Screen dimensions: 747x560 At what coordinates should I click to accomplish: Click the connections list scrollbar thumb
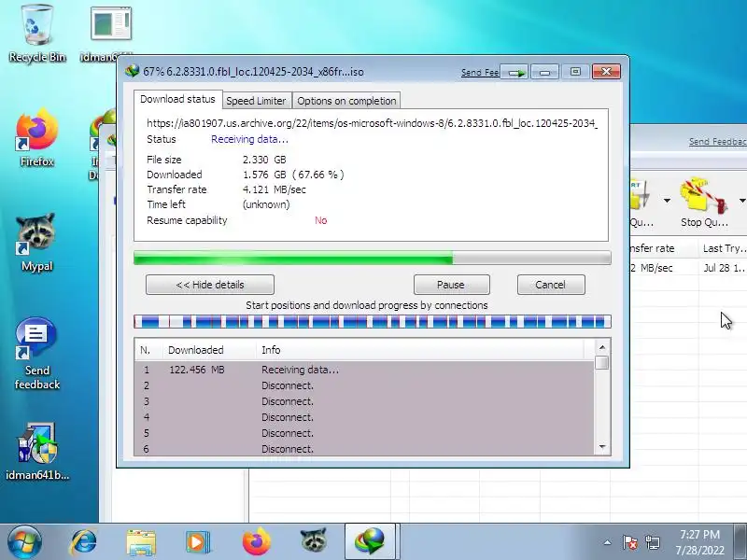[x=602, y=363]
